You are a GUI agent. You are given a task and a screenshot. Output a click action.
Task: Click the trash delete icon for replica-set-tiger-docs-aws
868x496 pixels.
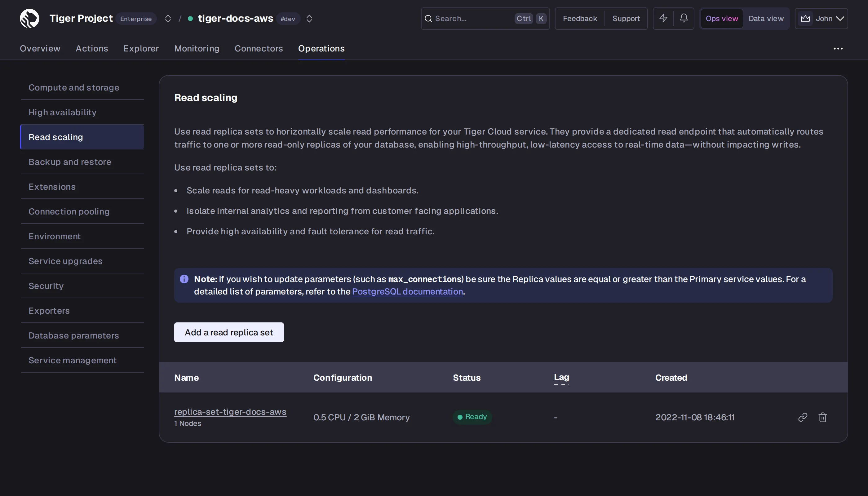pyautogui.click(x=822, y=417)
